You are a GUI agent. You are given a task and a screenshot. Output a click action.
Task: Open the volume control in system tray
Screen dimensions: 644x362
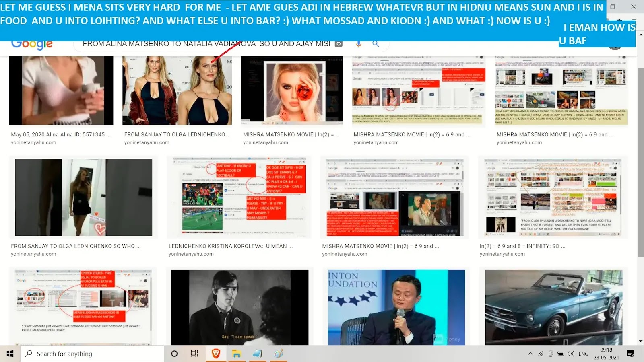point(571,354)
